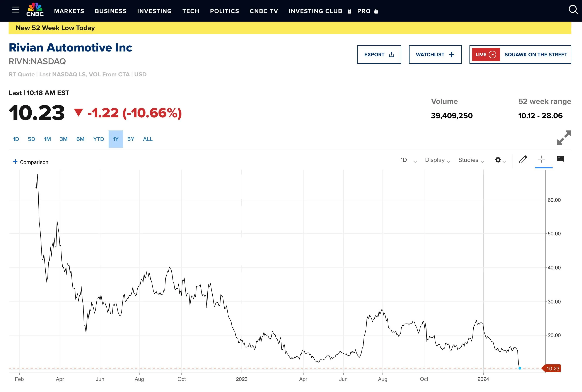Select the YTD time range
Screen dimensions: 582x392
[x=99, y=139]
